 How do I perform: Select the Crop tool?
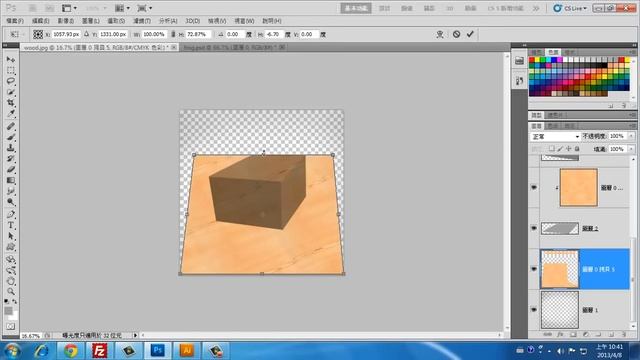click(11, 102)
